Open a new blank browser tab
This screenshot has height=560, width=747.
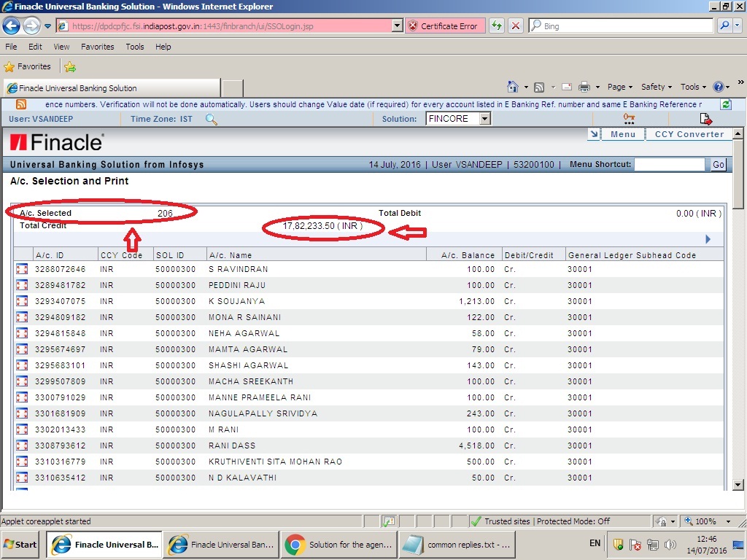point(233,88)
